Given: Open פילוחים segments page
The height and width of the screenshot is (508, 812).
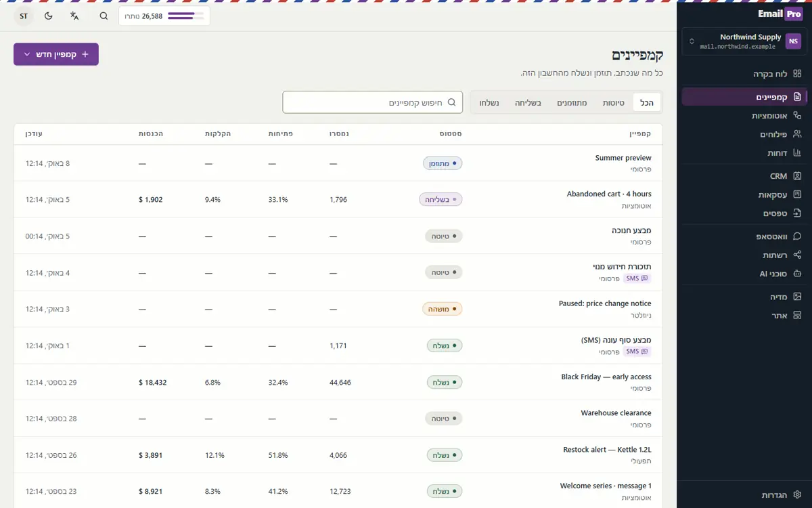Looking at the screenshot, I should [x=744, y=134].
